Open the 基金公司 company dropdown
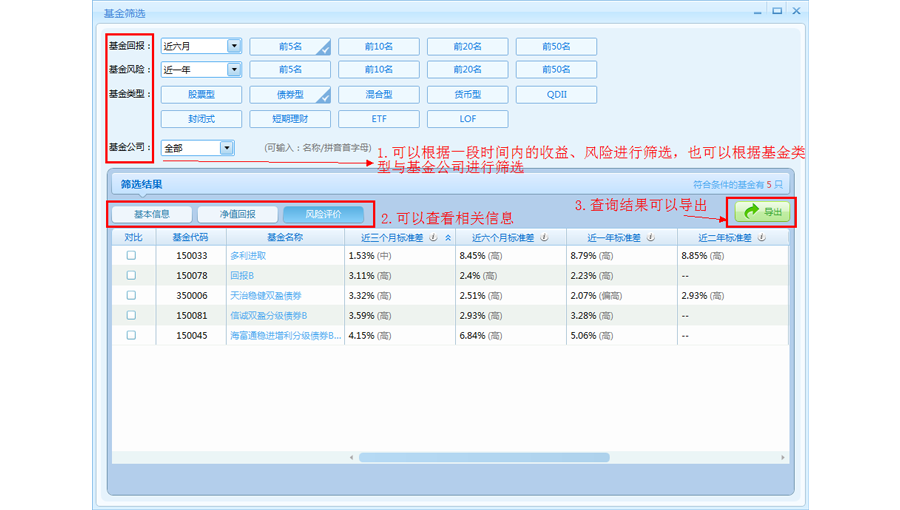 [x=226, y=148]
